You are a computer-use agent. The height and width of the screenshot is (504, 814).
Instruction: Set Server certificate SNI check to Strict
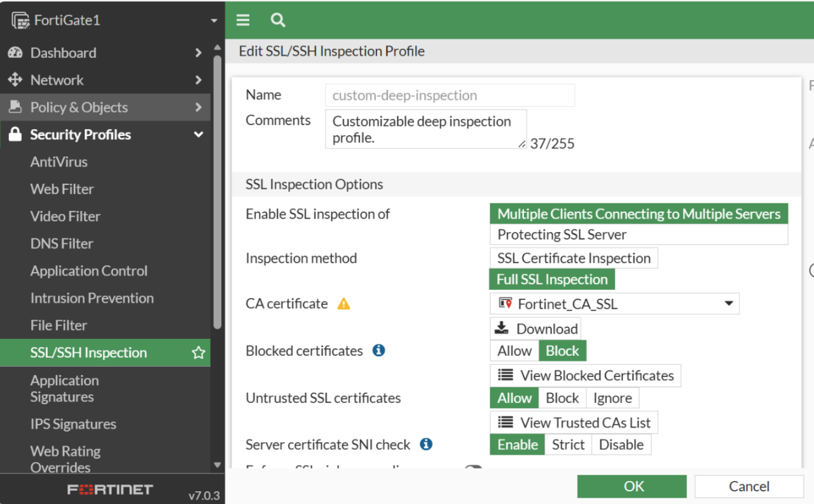[x=568, y=444]
